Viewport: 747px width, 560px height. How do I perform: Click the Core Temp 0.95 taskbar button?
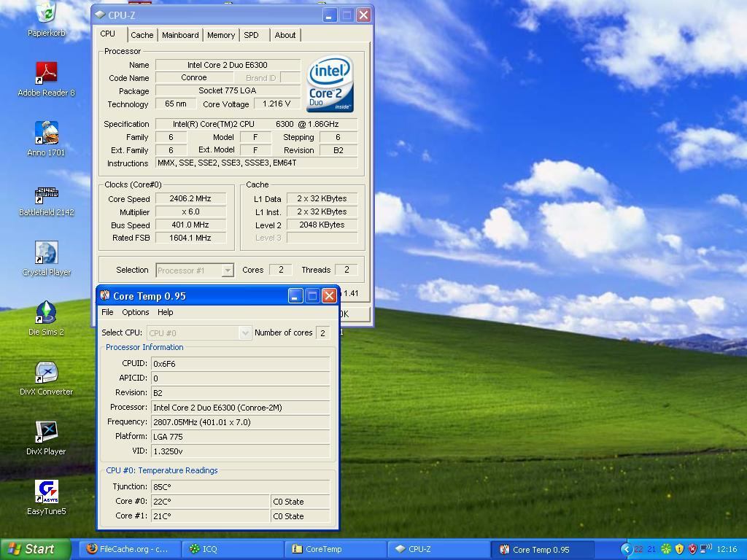(x=542, y=549)
